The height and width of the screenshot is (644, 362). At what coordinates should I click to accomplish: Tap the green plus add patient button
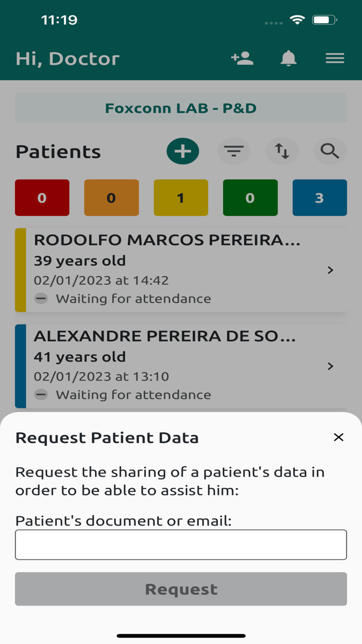click(183, 151)
